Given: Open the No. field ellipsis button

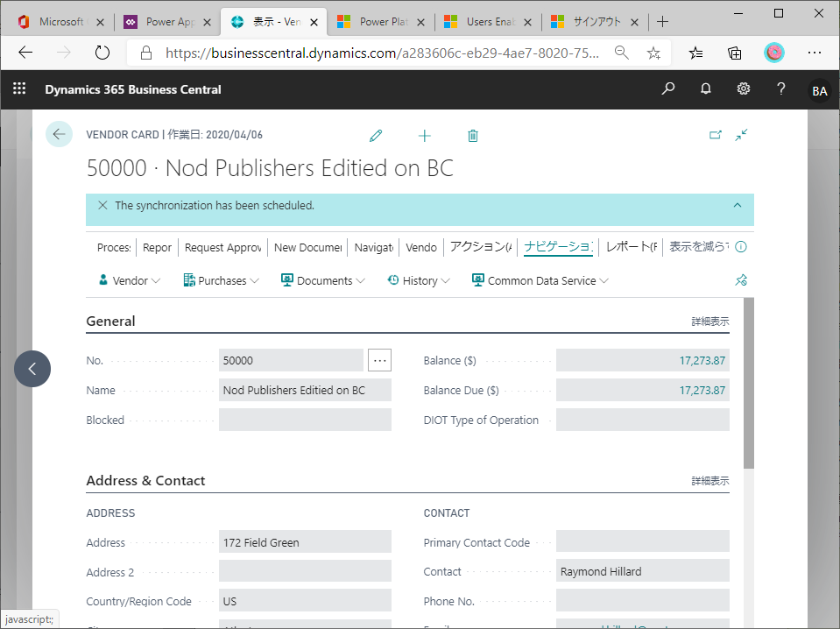Looking at the screenshot, I should 380,360.
